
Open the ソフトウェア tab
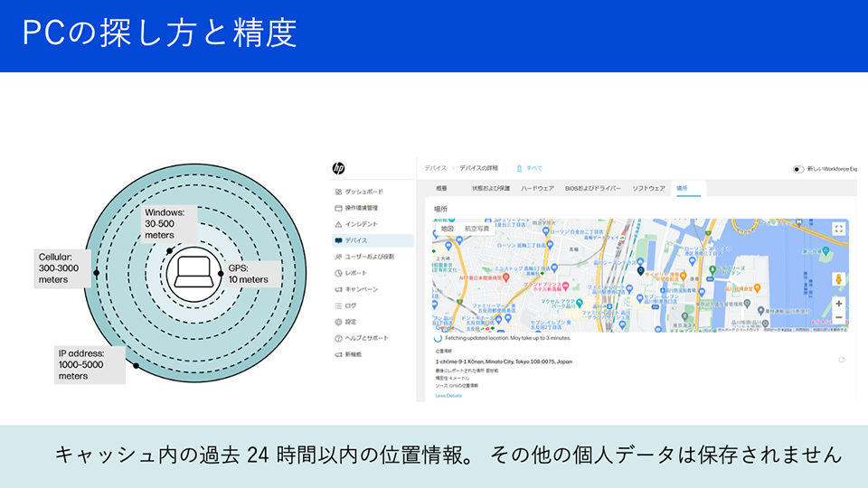tap(649, 189)
